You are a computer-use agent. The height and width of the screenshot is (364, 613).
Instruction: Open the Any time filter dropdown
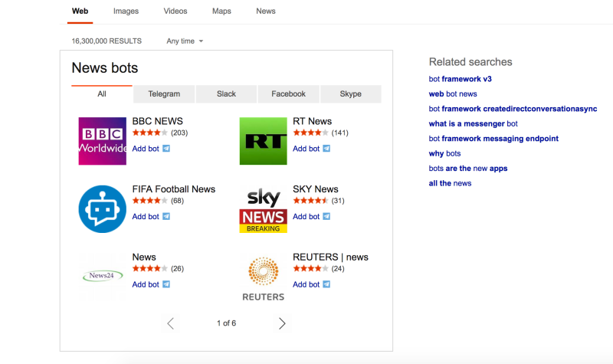(x=185, y=41)
